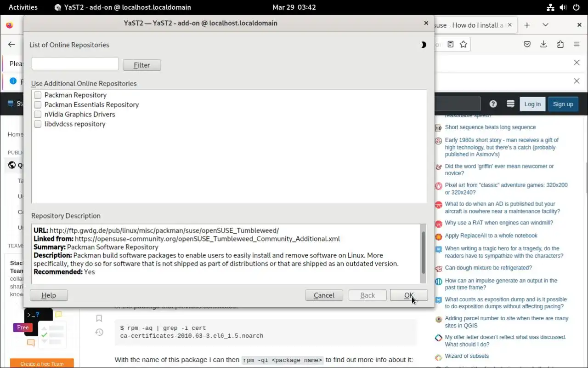
Task: Open 'Can dough mixture be refrigerated?' link
Action: tap(488, 268)
